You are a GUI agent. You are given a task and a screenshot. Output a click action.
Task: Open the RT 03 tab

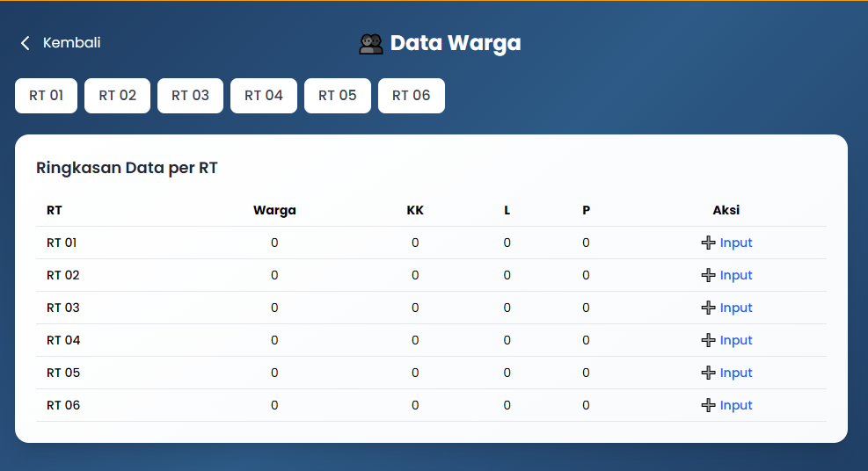tap(190, 96)
